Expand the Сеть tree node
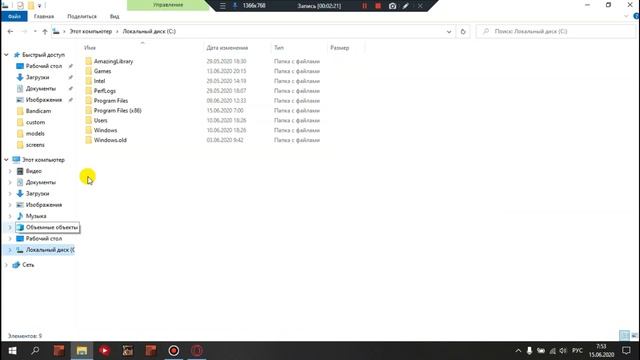Image resolution: width=640 pixels, height=360 pixels. (6, 265)
